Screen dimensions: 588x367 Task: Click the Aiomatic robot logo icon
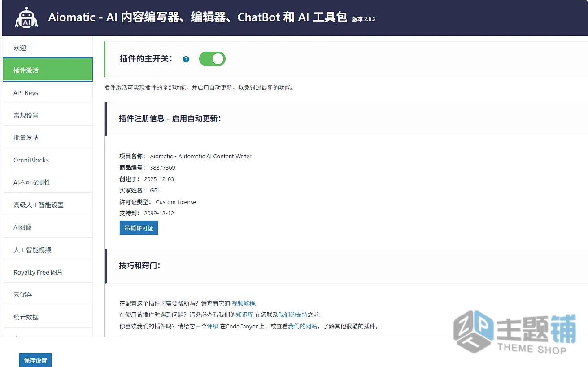coord(26,18)
